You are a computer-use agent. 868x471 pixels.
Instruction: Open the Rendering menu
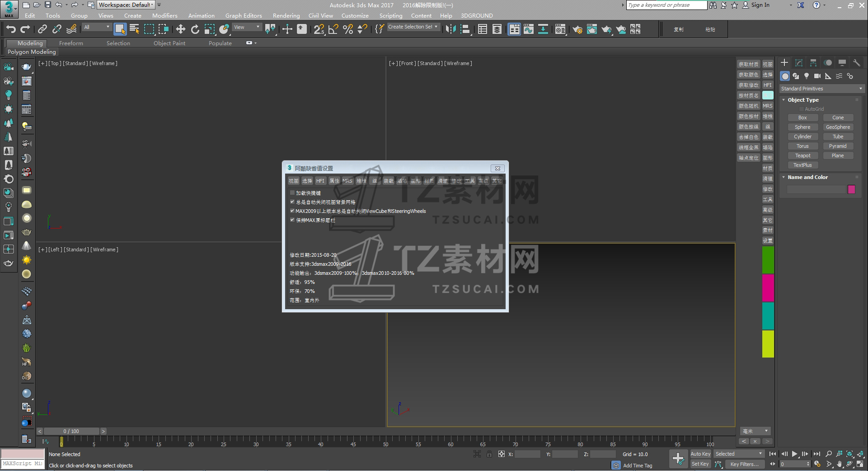[x=286, y=15]
